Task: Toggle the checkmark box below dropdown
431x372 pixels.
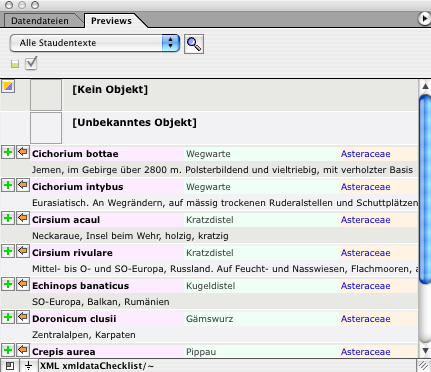Action: tap(31, 63)
